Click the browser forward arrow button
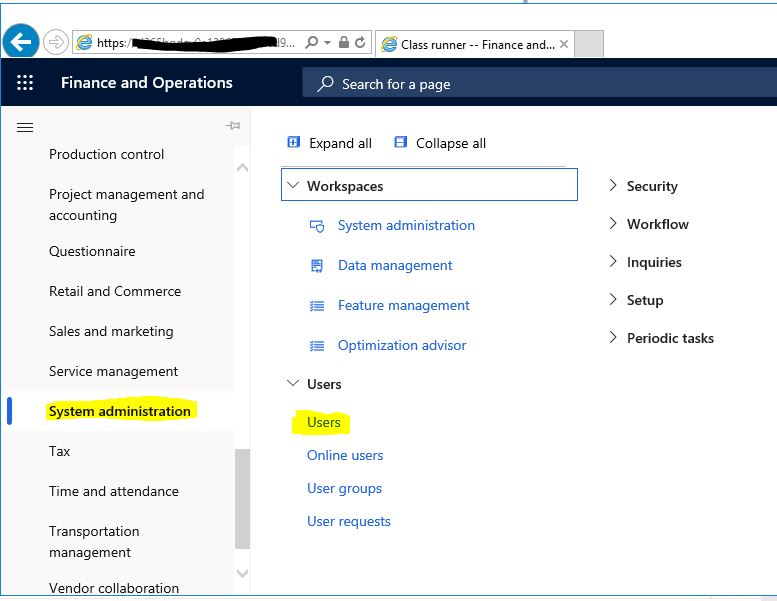This screenshot has height=601, width=777. (56, 42)
